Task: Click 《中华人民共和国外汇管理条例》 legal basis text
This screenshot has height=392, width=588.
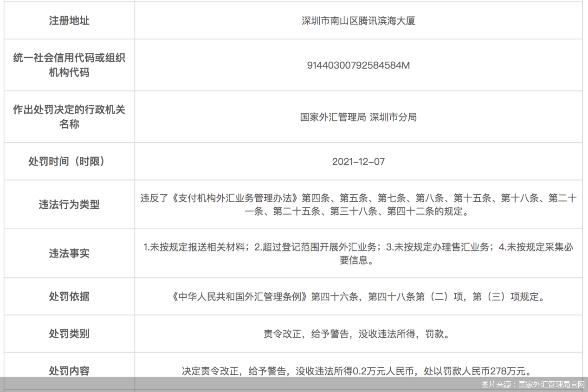Action: (x=240, y=297)
